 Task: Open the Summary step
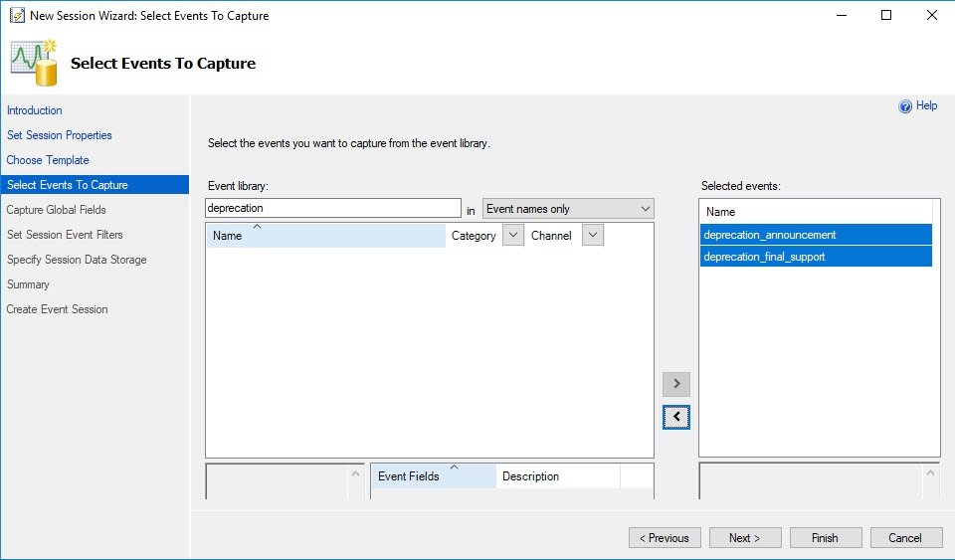28,284
